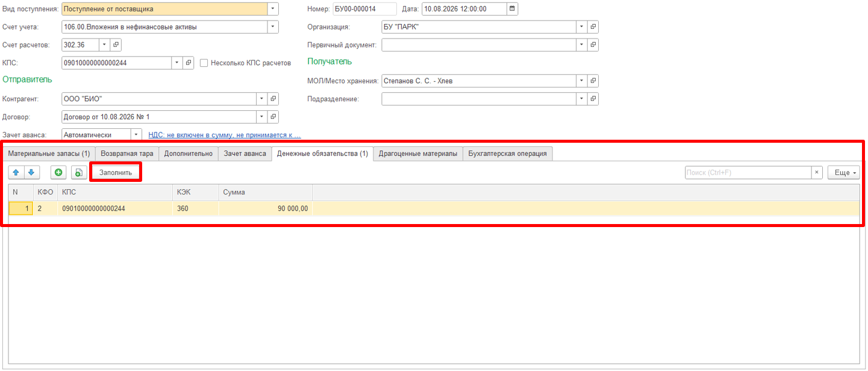Clear search field with x icon
Screen dimensions: 868x371
pos(817,172)
